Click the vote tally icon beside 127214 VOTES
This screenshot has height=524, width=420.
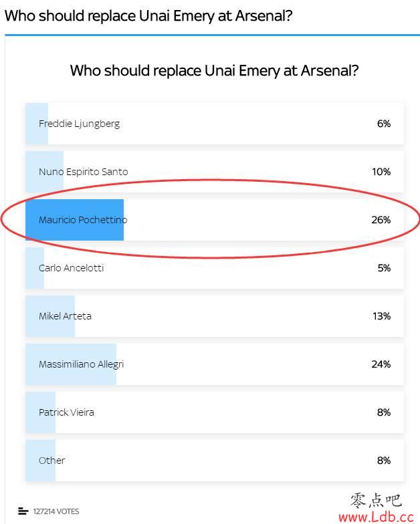pyautogui.click(x=23, y=511)
